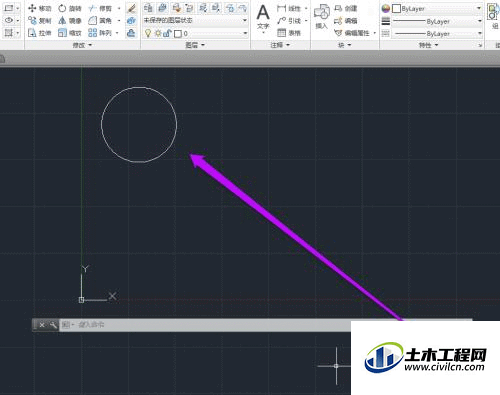Expand the Properties (特性) panel title
This screenshot has width=500, height=395.
pos(428,45)
